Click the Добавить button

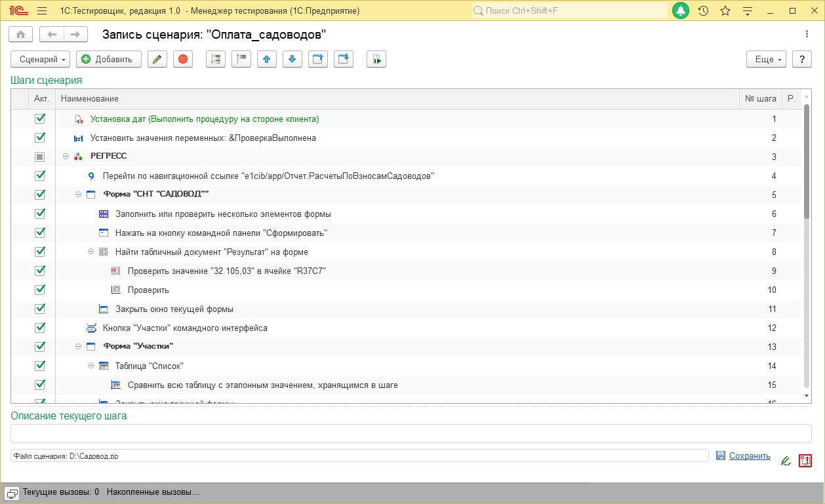(x=108, y=59)
